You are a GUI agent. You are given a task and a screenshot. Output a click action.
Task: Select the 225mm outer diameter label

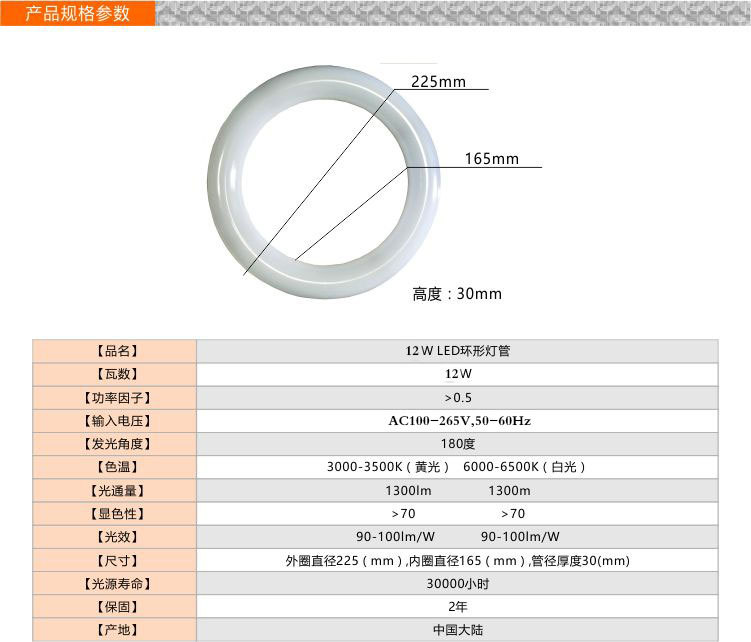pyautogui.click(x=439, y=82)
